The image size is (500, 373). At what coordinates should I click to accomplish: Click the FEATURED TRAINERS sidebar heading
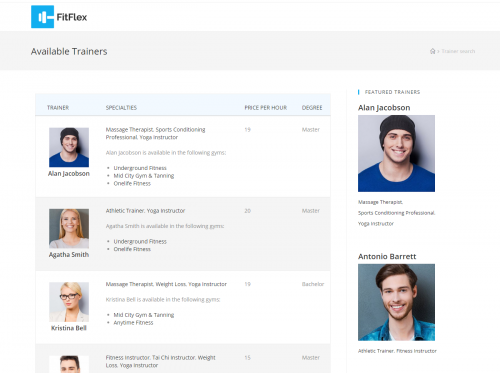pos(392,92)
